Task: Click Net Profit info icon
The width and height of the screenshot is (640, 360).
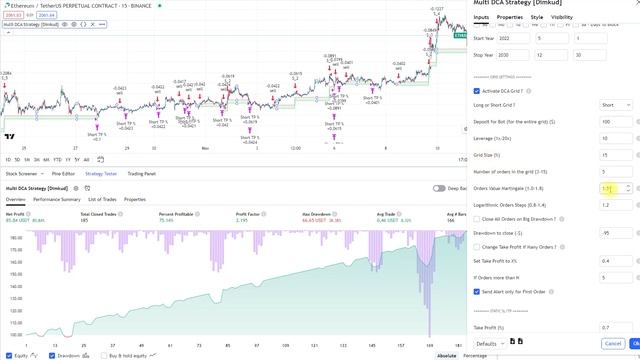Action: click(28, 214)
